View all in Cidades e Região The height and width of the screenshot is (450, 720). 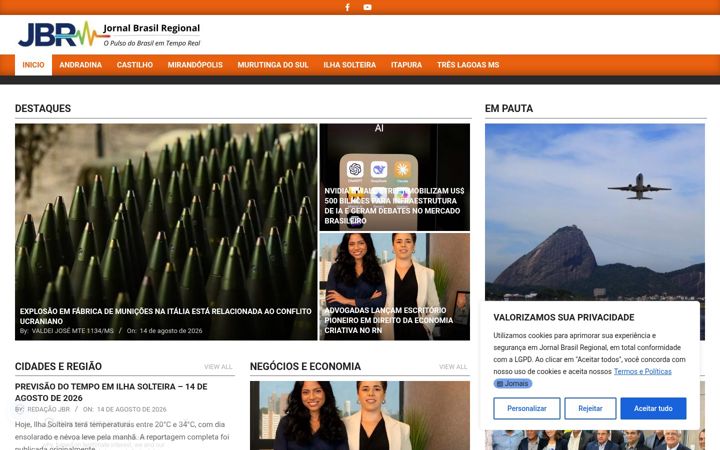pyautogui.click(x=218, y=366)
